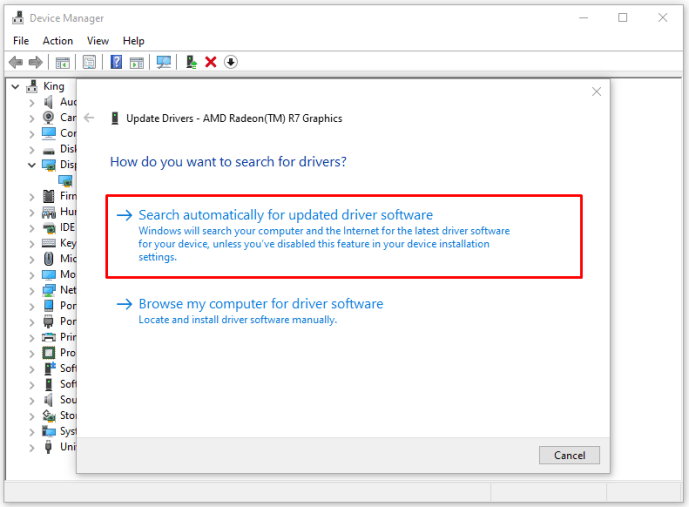Viewport: 689px width, 507px height.
Task: Click Scan for hardware changes monitor icon
Action: click(163, 62)
